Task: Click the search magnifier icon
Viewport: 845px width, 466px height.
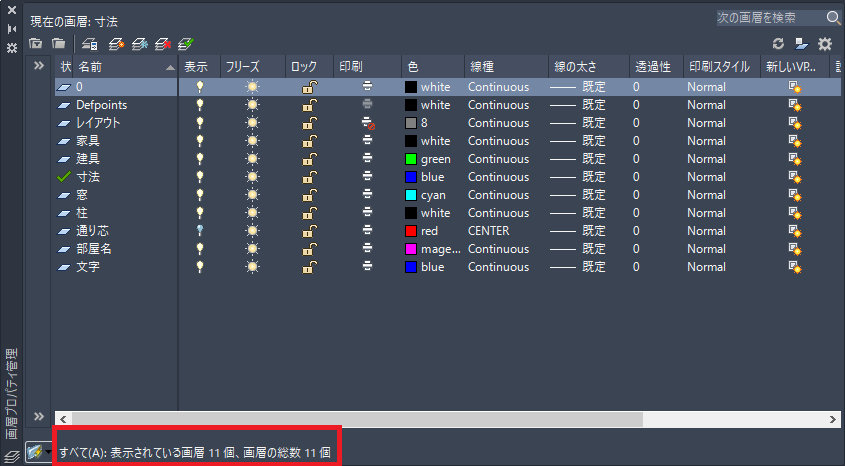Action: [x=833, y=17]
